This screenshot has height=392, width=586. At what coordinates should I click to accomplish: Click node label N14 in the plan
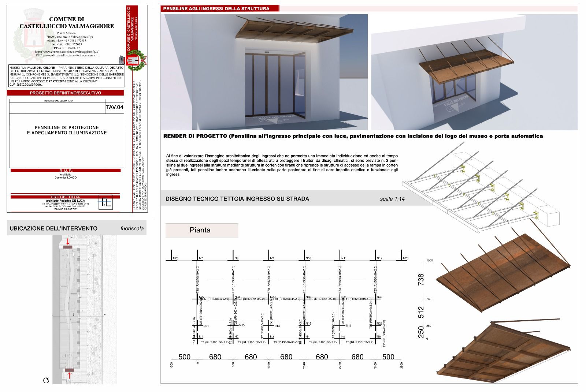click(x=277, y=326)
